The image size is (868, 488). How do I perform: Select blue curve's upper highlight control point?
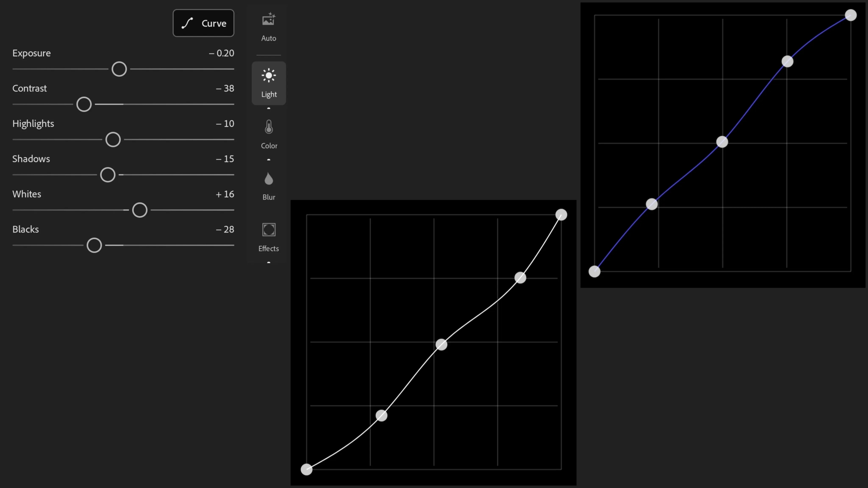click(787, 61)
